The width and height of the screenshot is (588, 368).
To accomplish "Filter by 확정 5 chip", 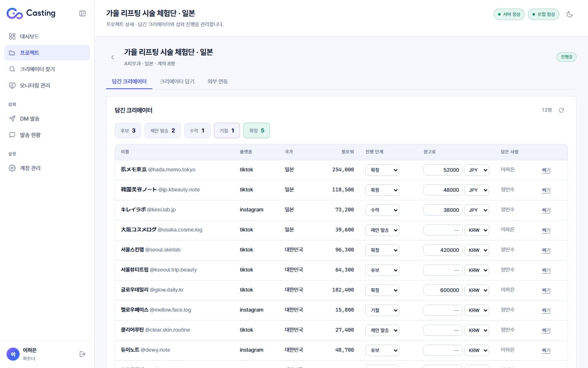I will (256, 130).
